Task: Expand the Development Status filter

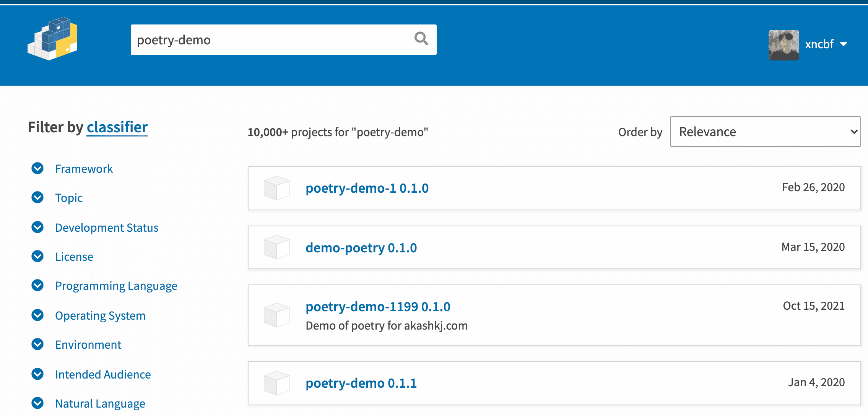Action: click(x=107, y=228)
